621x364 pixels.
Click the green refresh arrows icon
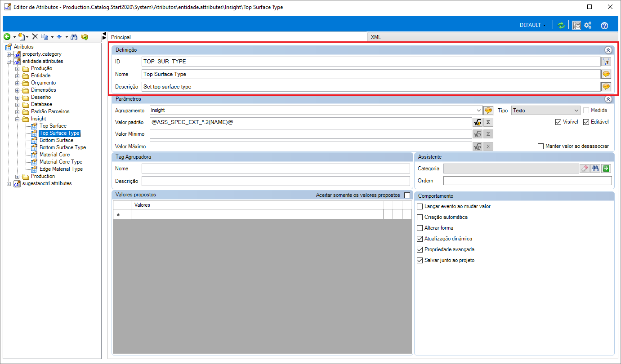pos(561,25)
